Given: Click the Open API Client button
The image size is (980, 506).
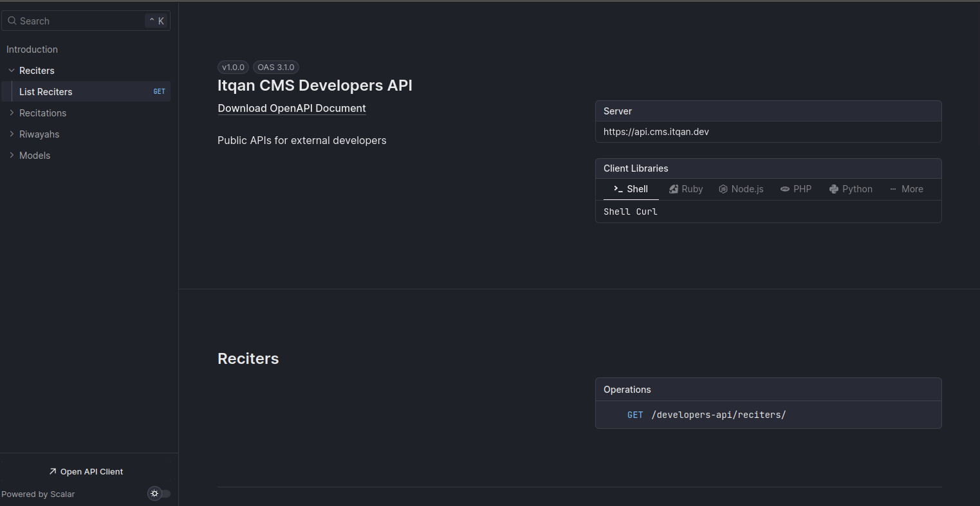Looking at the screenshot, I should [86, 472].
